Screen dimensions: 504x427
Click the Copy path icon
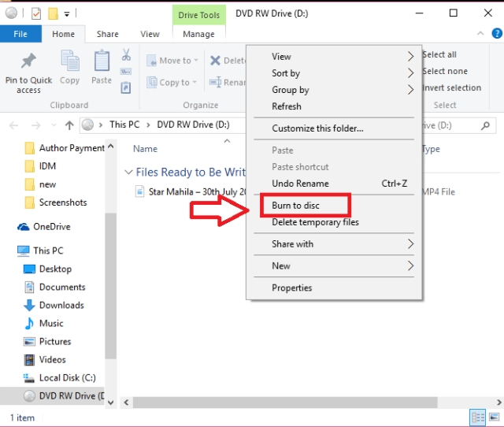pos(126,72)
